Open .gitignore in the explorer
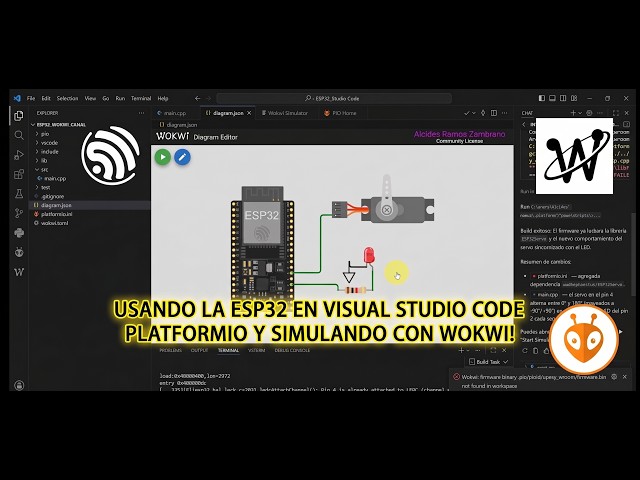640x480 pixels. [x=53, y=196]
